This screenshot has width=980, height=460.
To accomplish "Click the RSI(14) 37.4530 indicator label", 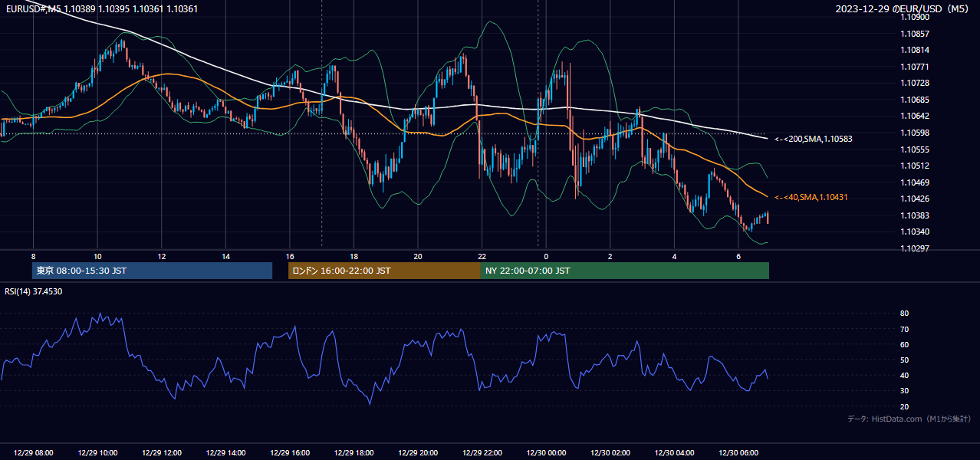I will tap(34, 291).
